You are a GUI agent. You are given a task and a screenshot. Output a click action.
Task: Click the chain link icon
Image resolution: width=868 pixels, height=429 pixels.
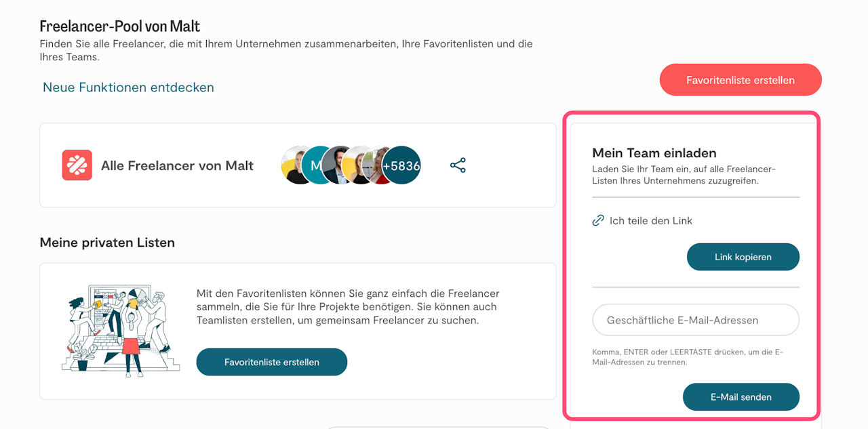point(598,220)
